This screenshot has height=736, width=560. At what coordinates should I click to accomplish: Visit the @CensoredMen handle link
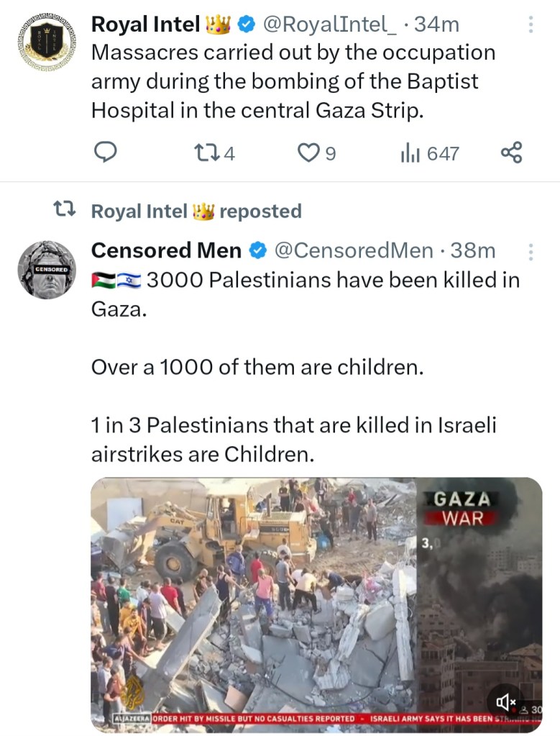pos(354,250)
